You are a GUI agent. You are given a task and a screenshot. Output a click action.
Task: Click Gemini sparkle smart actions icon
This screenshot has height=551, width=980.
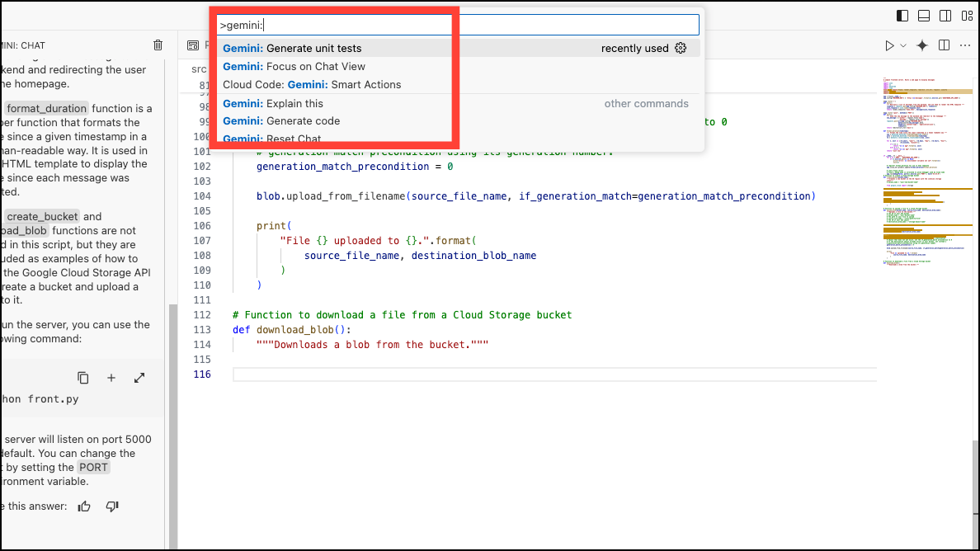point(922,45)
